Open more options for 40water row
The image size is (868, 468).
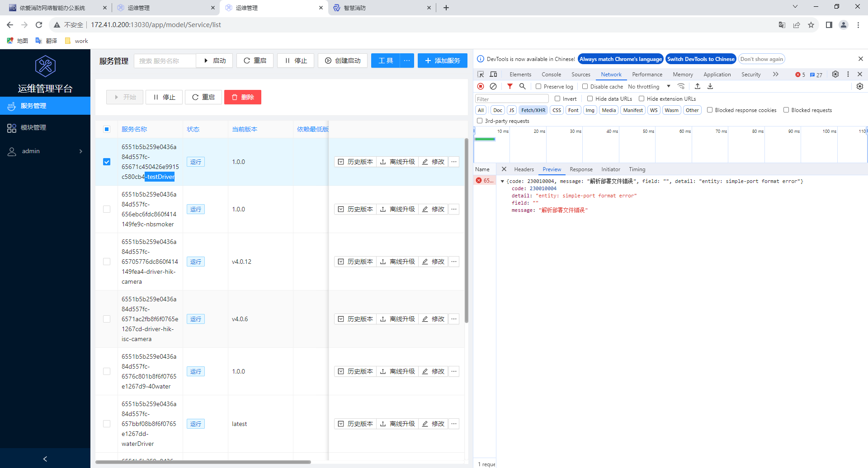pos(454,371)
